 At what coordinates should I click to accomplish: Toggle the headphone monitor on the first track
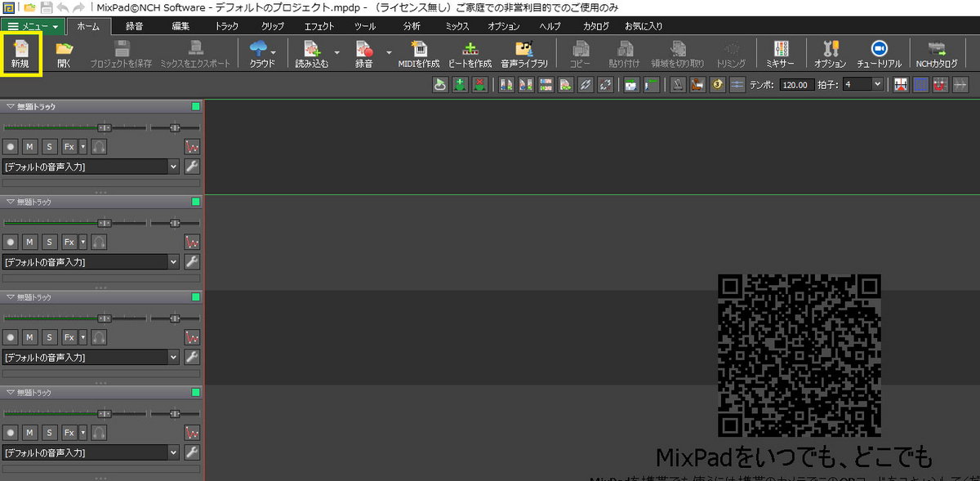(99, 147)
